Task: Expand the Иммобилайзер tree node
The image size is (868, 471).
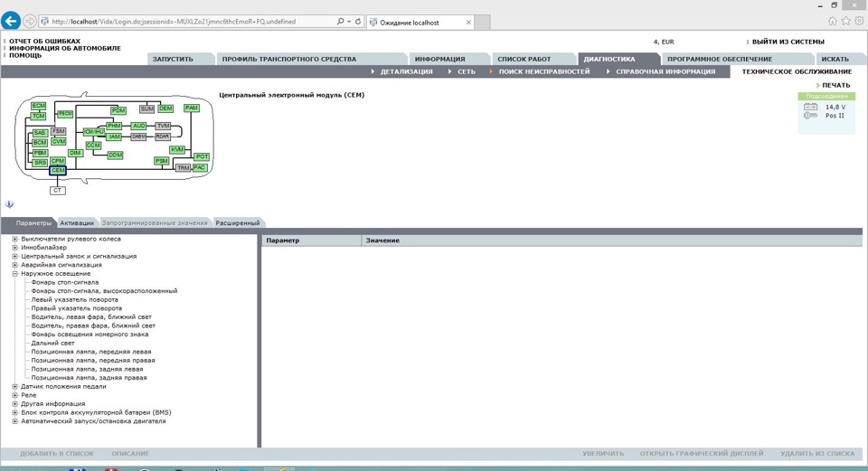Action: click(15, 248)
